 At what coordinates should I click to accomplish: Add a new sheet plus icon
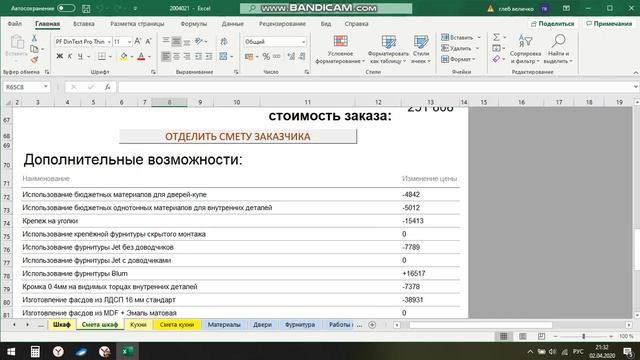372,325
